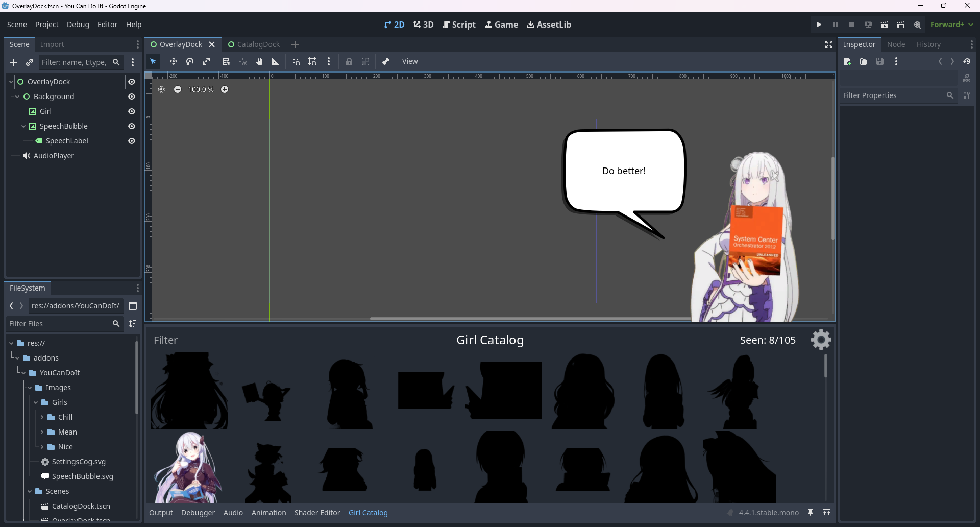Viewport: 980px width, 527px height.
Task: Select the Rotate Mode tool
Action: [x=190, y=61]
